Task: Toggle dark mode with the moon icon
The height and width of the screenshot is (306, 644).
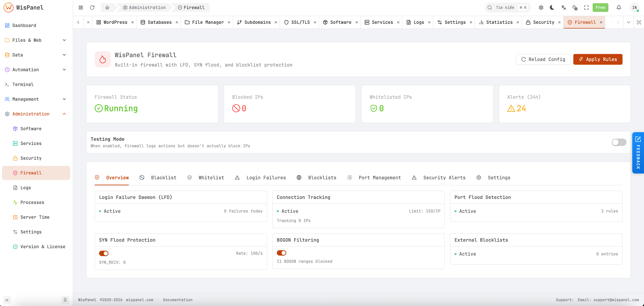Action: (x=552, y=8)
